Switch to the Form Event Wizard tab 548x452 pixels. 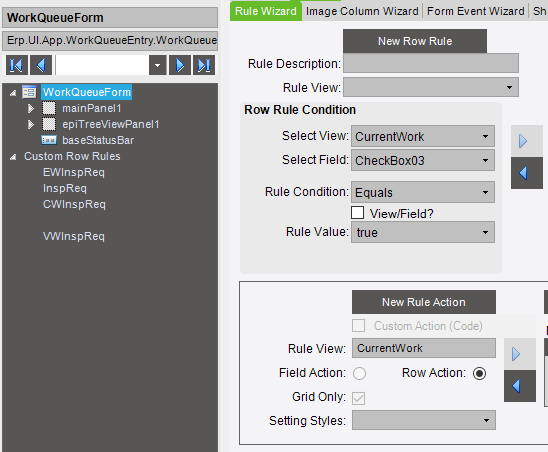tap(476, 11)
